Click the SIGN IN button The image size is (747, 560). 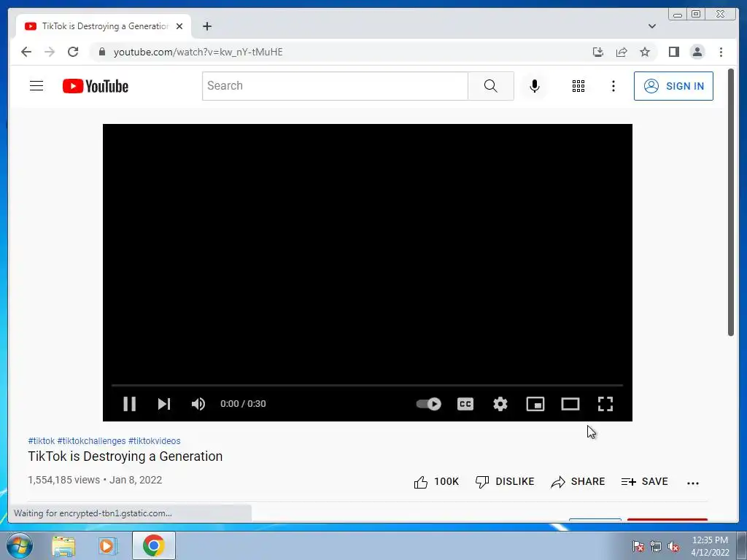pos(673,86)
